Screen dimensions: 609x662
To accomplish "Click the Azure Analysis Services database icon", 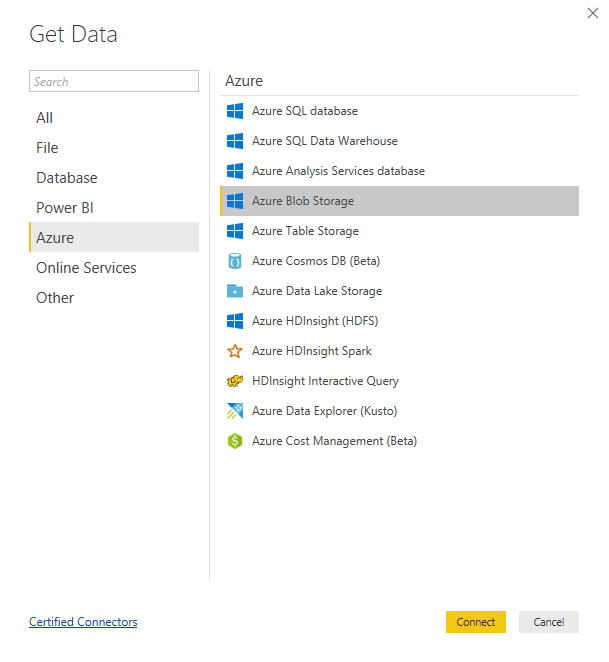I will 235,171.
